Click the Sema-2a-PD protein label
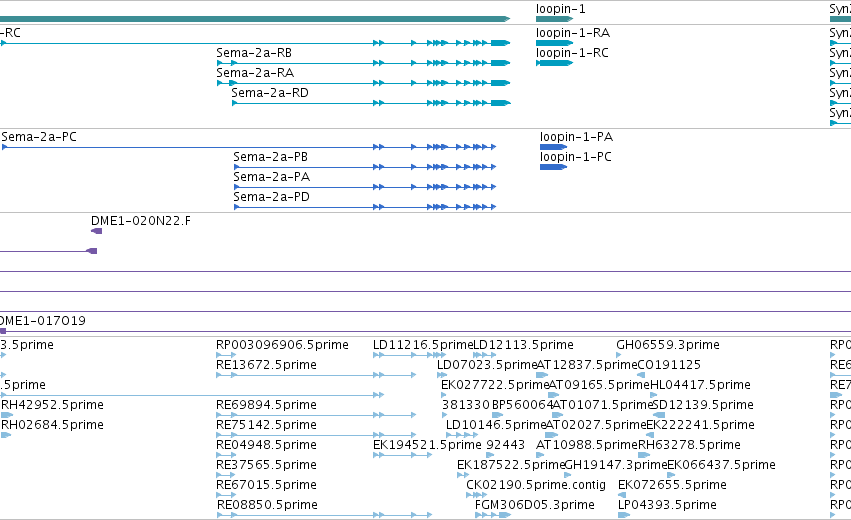This screenshot has width=851, height=520. pyautogui.click(x=271, y=197)
